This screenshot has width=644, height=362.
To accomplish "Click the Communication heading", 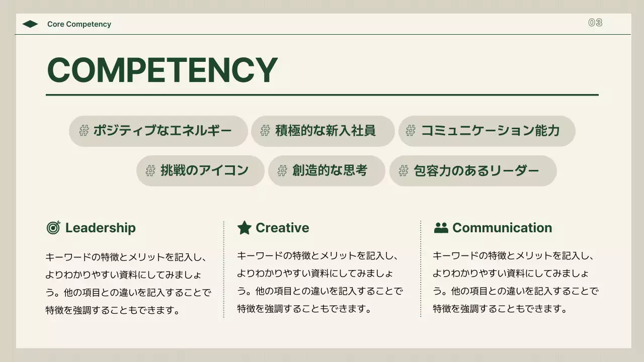I will pos(502,228).
